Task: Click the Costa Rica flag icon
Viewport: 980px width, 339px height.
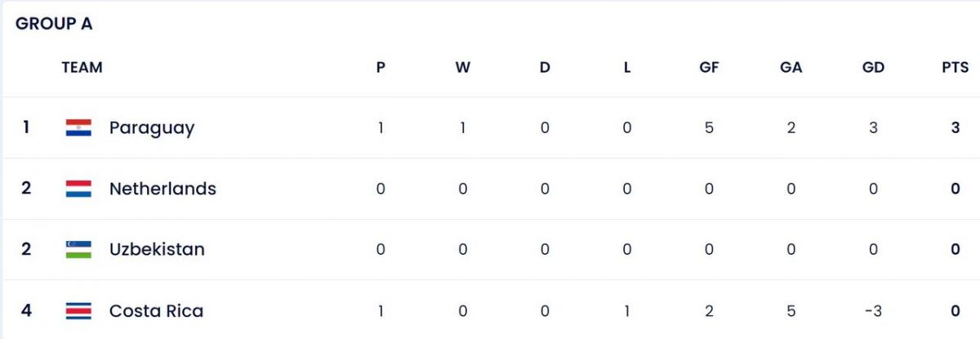Action: [78, 310]
